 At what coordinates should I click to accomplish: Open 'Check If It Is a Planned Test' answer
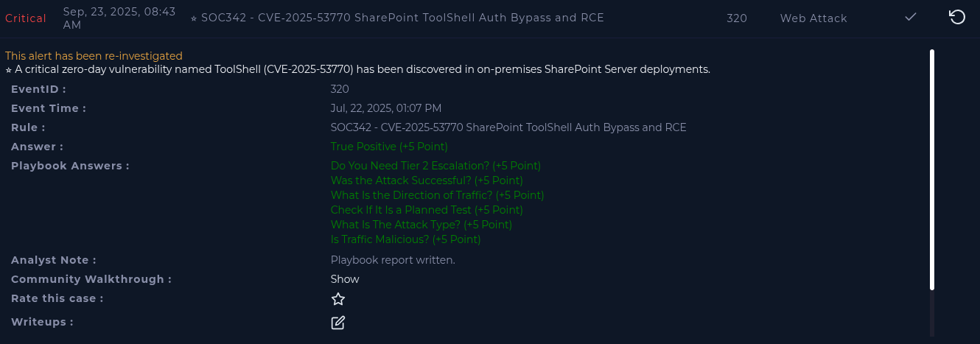427,210
